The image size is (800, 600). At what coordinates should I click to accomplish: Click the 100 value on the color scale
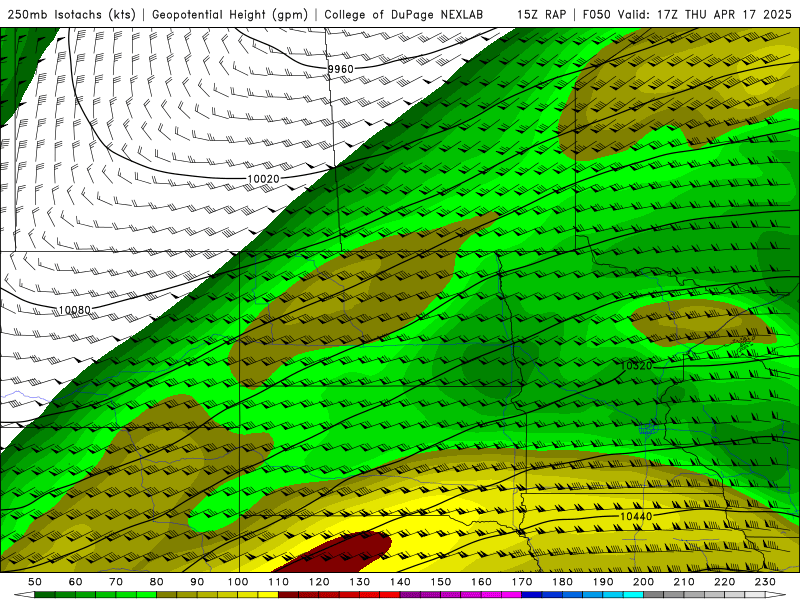[x=238, y=582]
